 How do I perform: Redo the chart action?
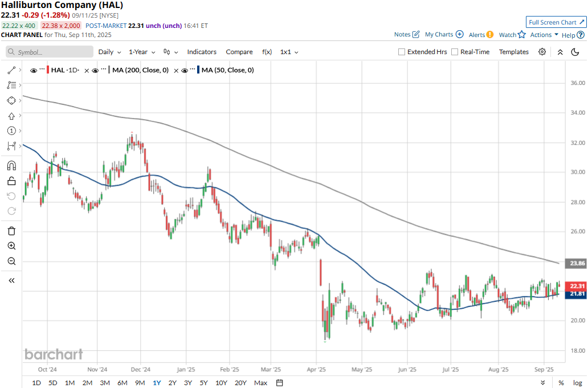pyautogui.click(x=11, y=211)
